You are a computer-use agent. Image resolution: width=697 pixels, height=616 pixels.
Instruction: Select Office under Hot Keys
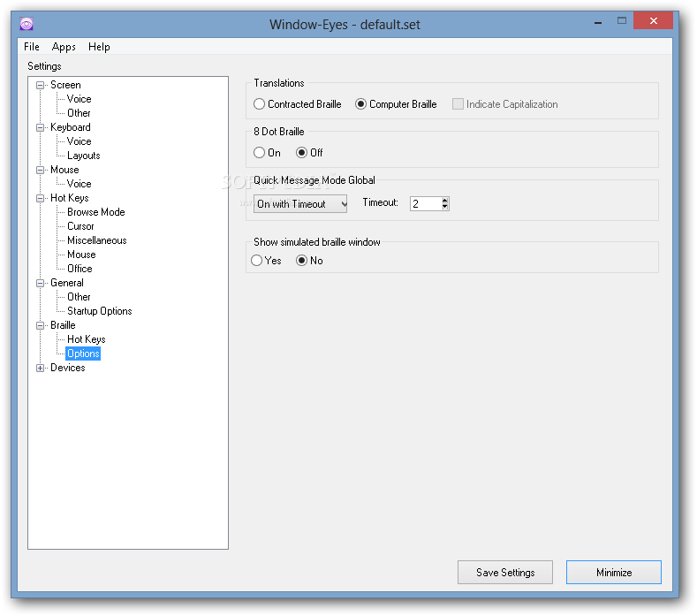point(80,269)
